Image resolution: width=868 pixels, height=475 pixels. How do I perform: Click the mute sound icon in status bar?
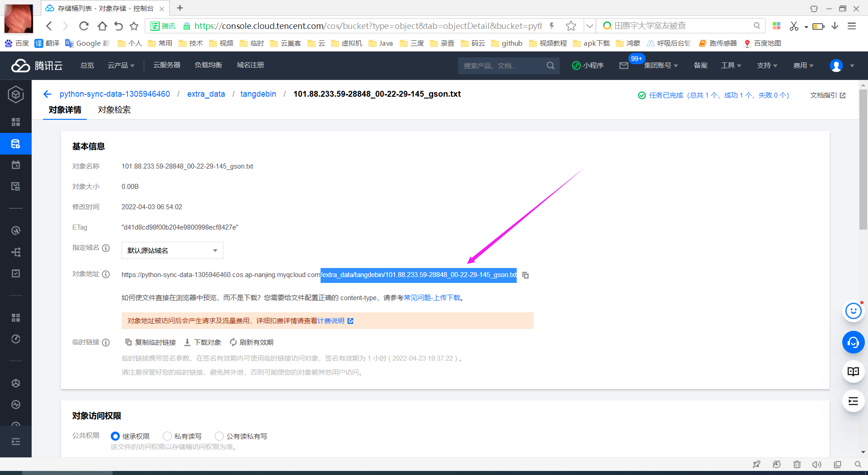tap(816, 464)
